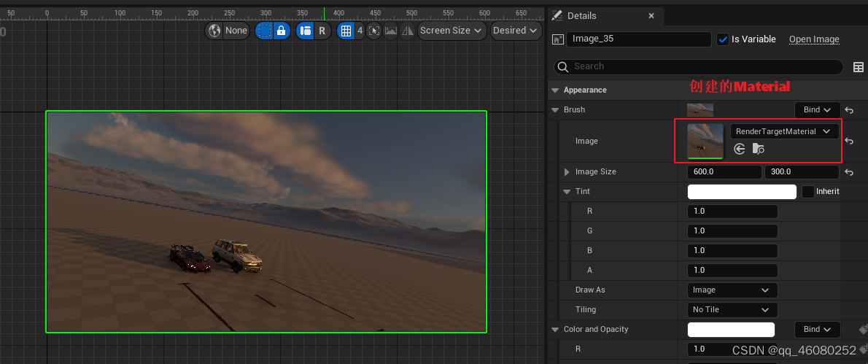868x364 pixels.
Task: Toggle the dashed outline widget view
Action: 265,31
